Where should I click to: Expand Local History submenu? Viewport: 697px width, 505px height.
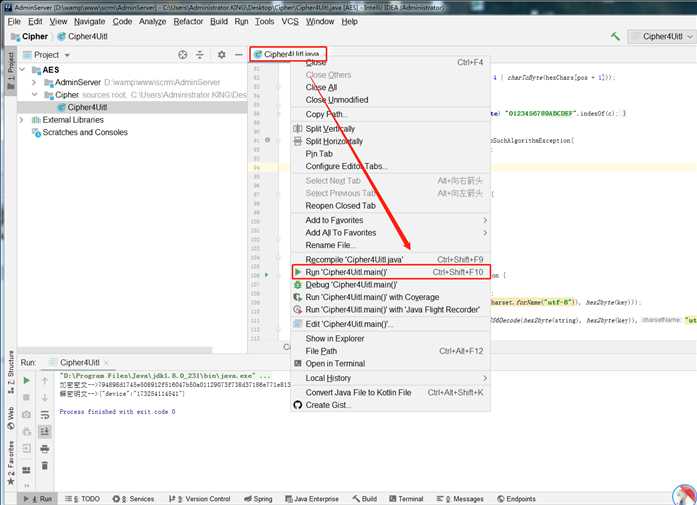(391, 378)
